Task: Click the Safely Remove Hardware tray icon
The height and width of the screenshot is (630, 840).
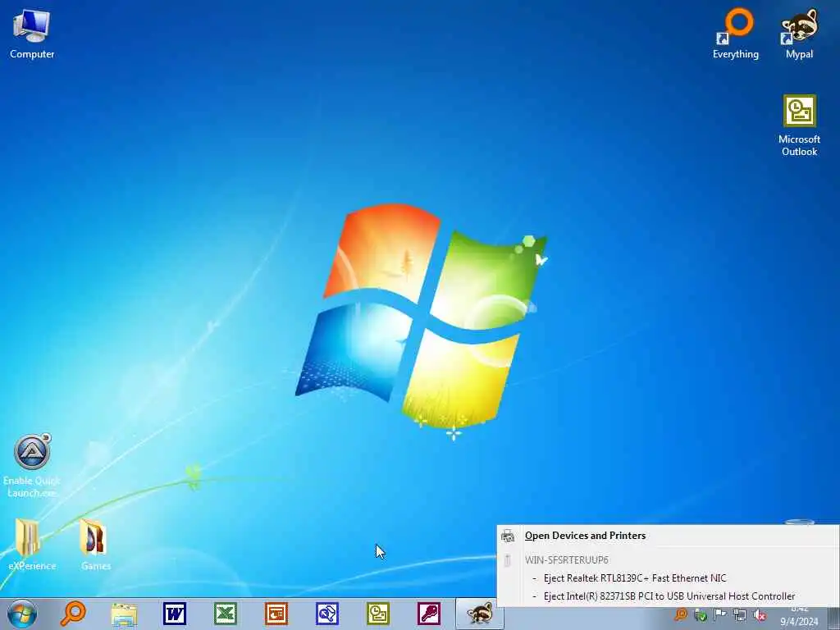Action: click(701, 615)
